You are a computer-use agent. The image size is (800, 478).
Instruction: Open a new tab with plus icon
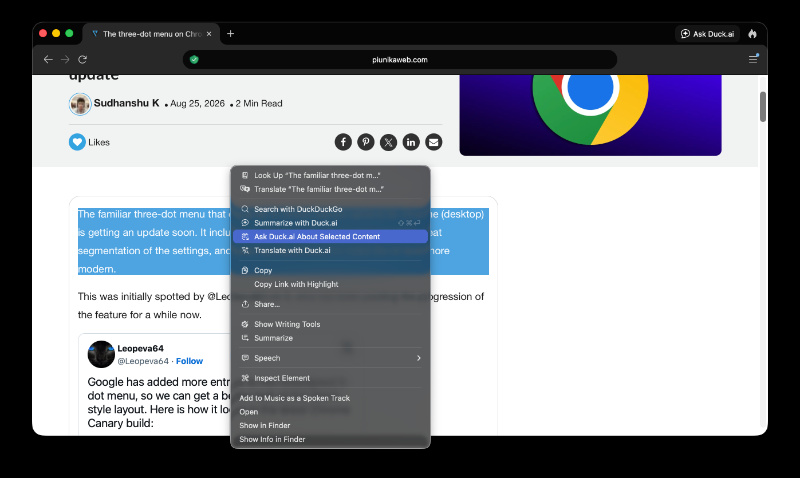(x=231, y=34)
